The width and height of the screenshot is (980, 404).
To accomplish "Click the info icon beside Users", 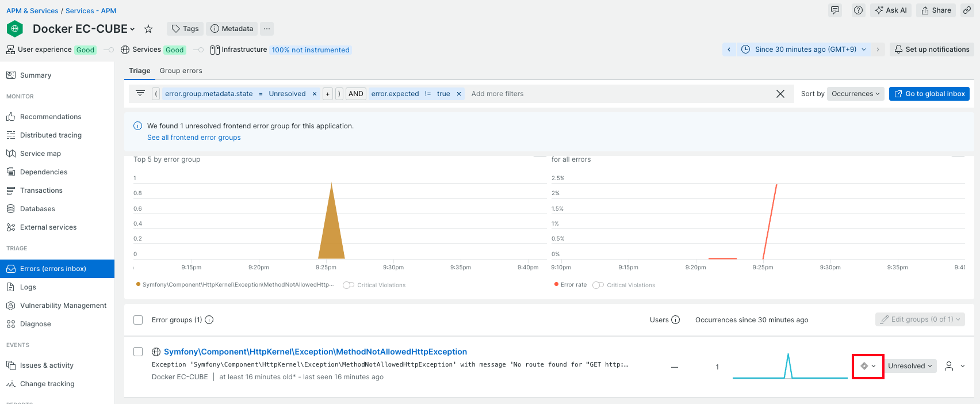I will [676, 320].
